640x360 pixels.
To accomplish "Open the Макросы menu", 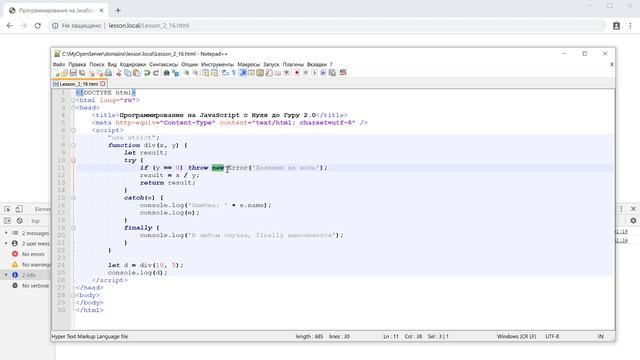I will tap(249, 64).
